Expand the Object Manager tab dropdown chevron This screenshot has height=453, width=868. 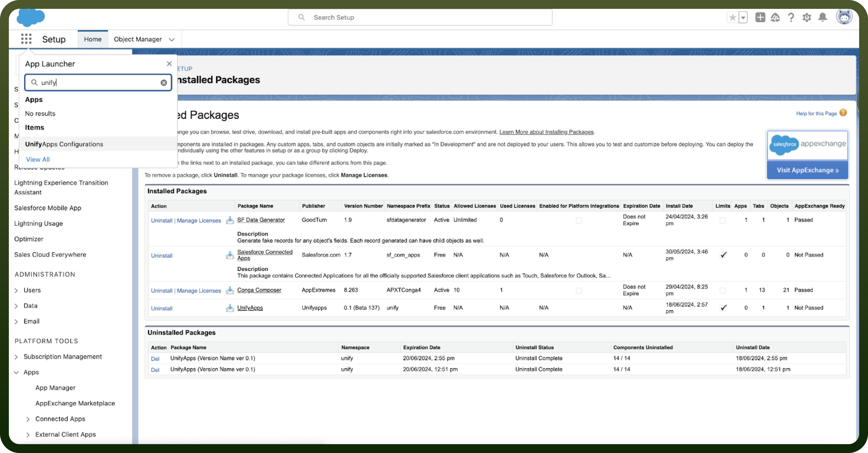tap(172, 39)
